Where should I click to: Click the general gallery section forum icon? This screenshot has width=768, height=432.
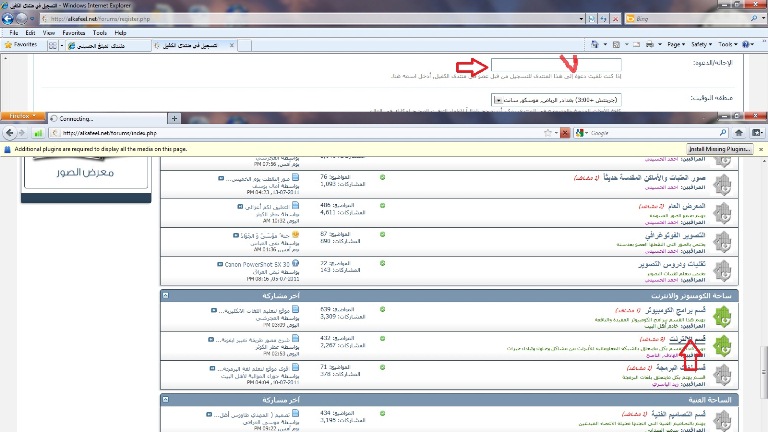(x=725, y=212)
